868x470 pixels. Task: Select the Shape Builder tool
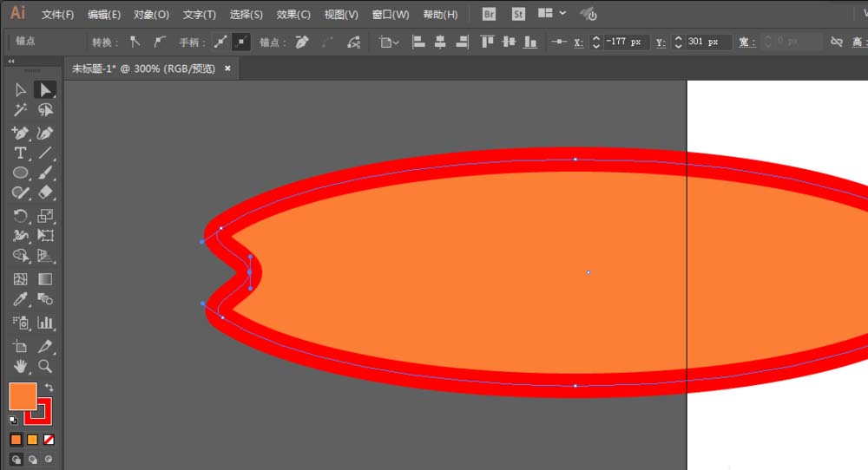(x=21, y=256)
